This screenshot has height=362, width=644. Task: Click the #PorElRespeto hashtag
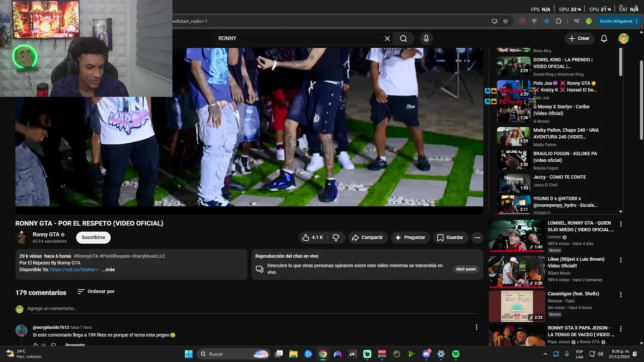(115, 256)
